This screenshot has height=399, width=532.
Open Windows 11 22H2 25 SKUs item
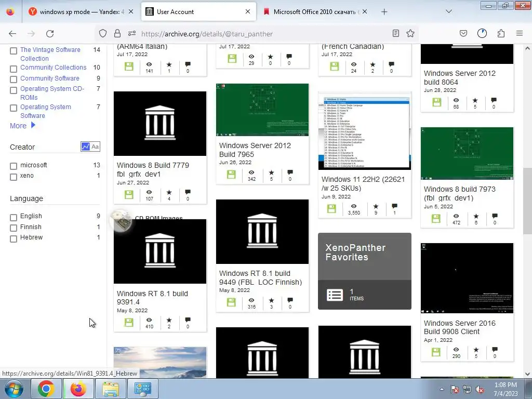(363, 183)
